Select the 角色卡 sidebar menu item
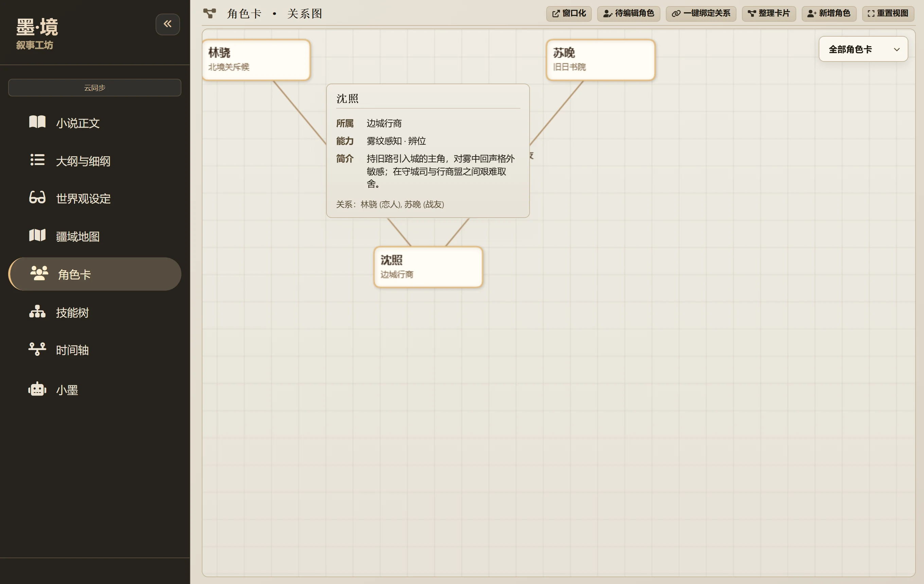 (95, 274)
